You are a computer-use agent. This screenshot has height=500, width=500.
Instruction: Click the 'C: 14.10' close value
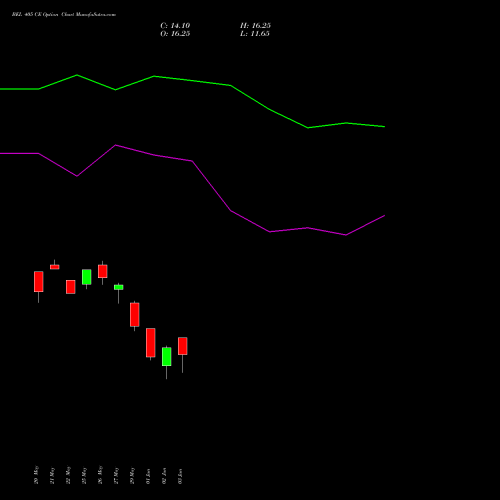pyautogui.click(x=175, y=26)
